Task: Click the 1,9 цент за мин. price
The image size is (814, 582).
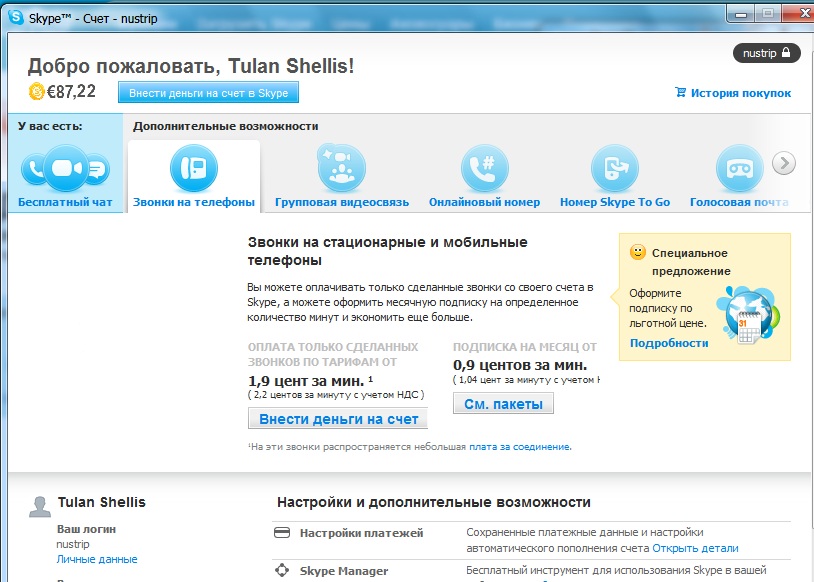Action: tap(310, 381)
